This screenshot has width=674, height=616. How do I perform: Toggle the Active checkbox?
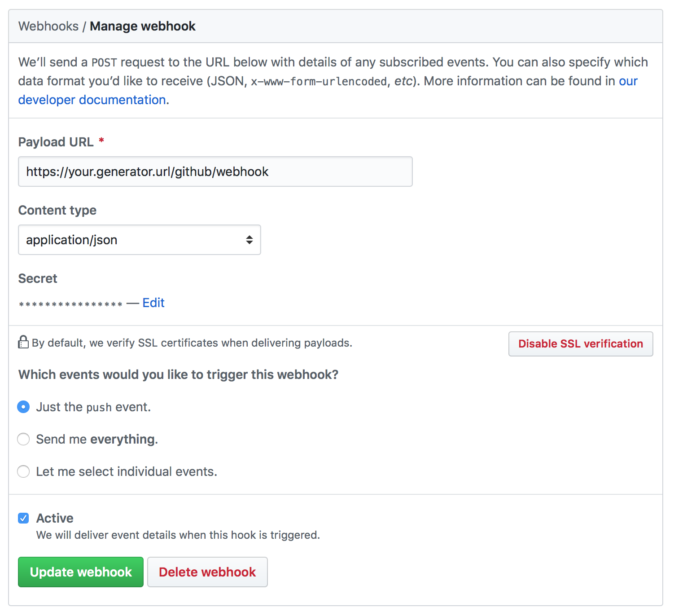(x=23, y=518)
